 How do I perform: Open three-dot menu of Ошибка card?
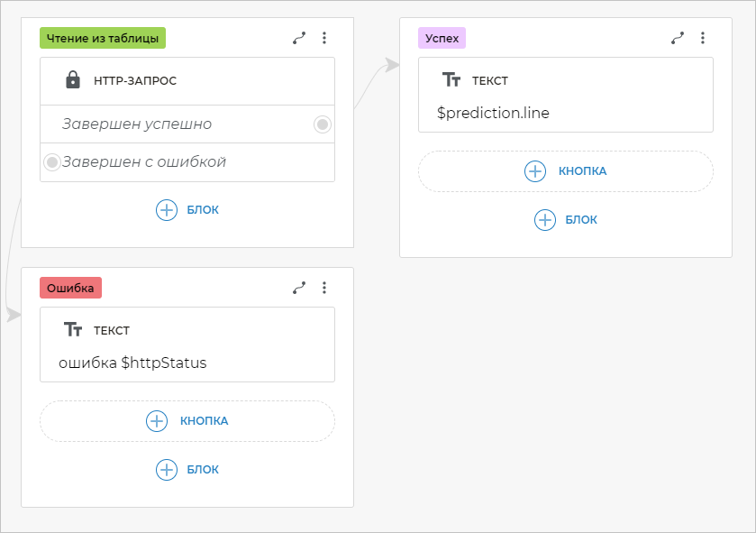[324, 288]
